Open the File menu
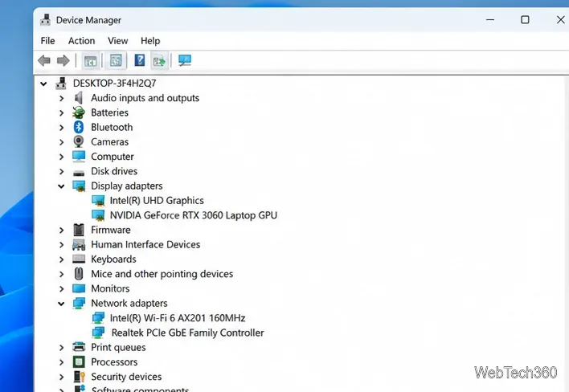Screen dimensions: 569x392 point(47,41)
